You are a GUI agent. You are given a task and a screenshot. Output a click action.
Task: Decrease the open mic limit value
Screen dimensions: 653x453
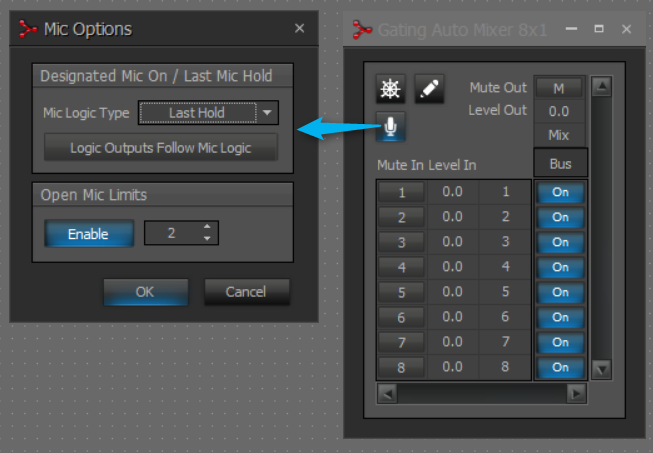pyautogui.click(x=207, y=239)
